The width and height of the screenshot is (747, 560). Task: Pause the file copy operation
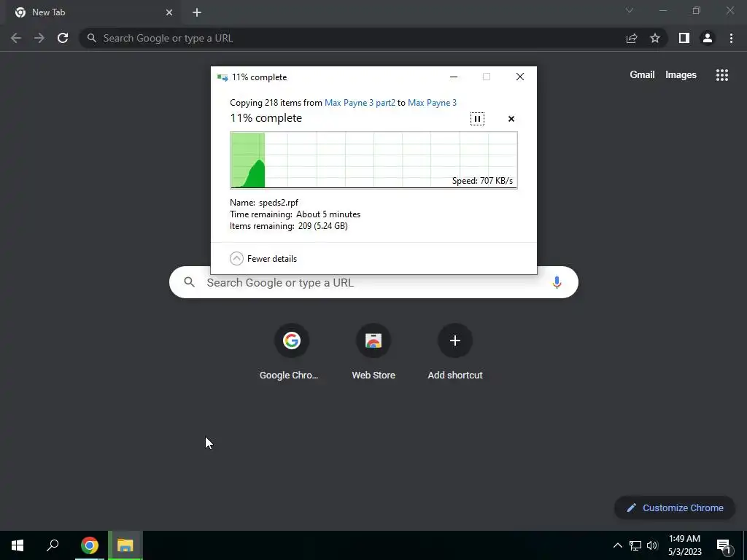(x=477, y=119)
